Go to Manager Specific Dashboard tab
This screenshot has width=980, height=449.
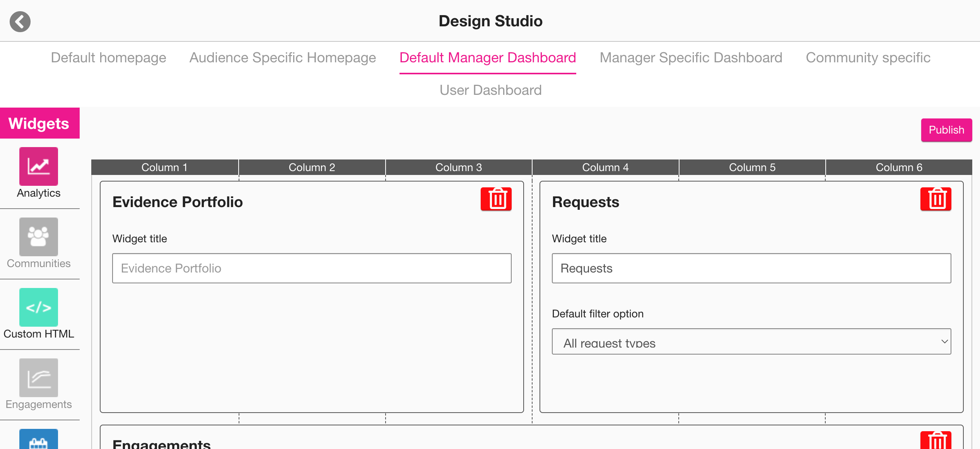tap(691, 58)
